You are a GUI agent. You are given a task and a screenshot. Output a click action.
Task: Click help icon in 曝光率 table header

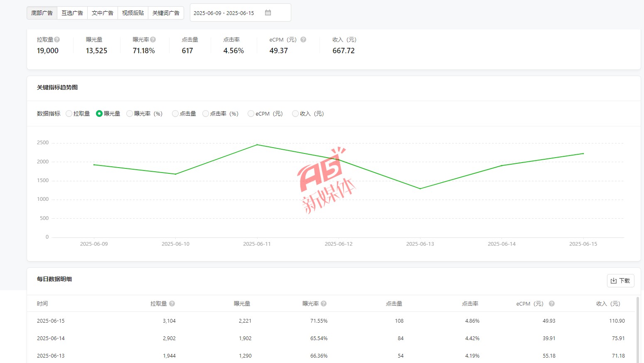(x=324, y=304)
